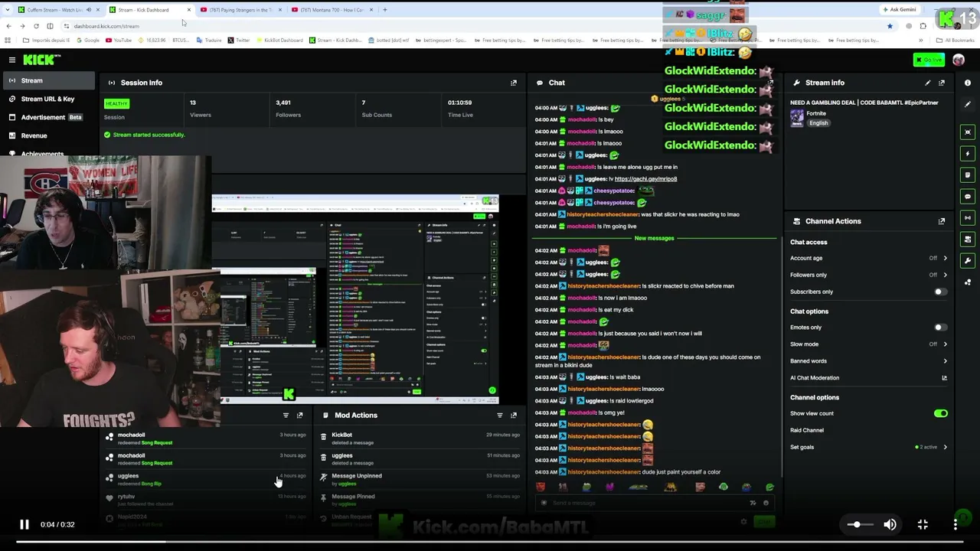Open the Twitter bookmark

tap(239, 40)
